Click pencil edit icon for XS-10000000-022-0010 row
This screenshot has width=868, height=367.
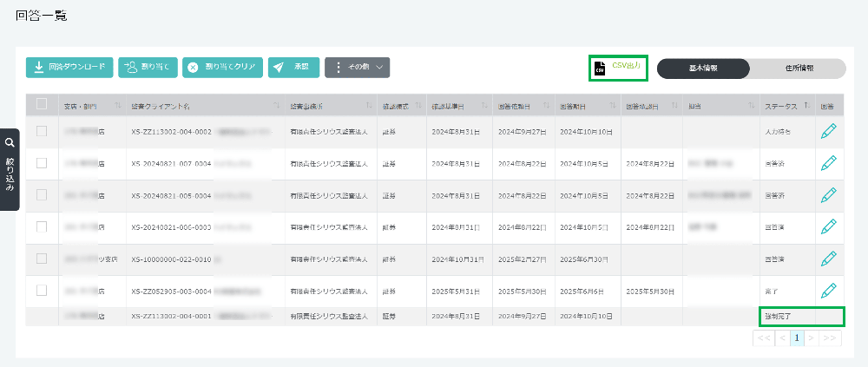pyautogui.click(x=828, y=259)
